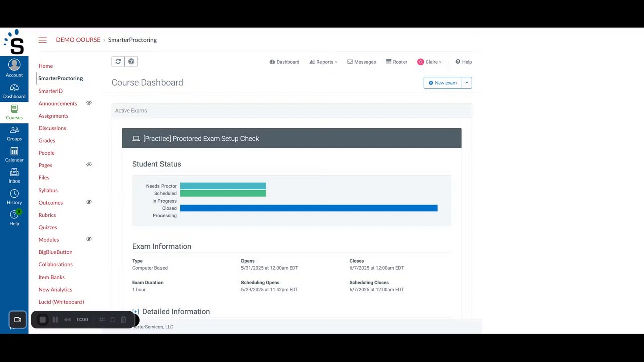Open the Rubrics course link
This screenshot has height=362, width=644.
click(x=47, y=215)
